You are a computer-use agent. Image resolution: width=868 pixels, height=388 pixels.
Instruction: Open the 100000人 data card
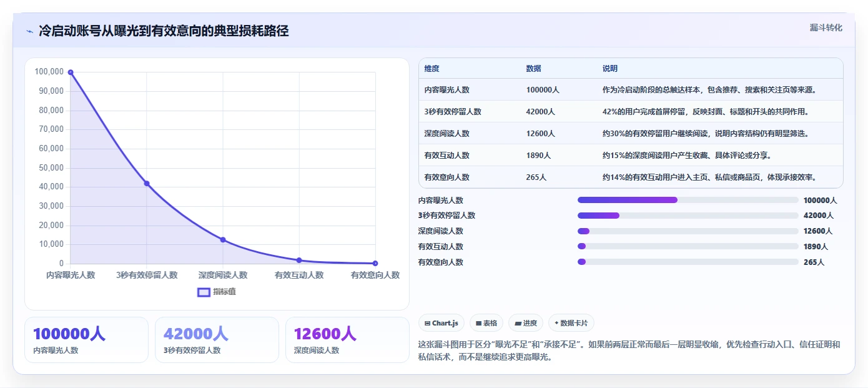click(x=86, y=340)
